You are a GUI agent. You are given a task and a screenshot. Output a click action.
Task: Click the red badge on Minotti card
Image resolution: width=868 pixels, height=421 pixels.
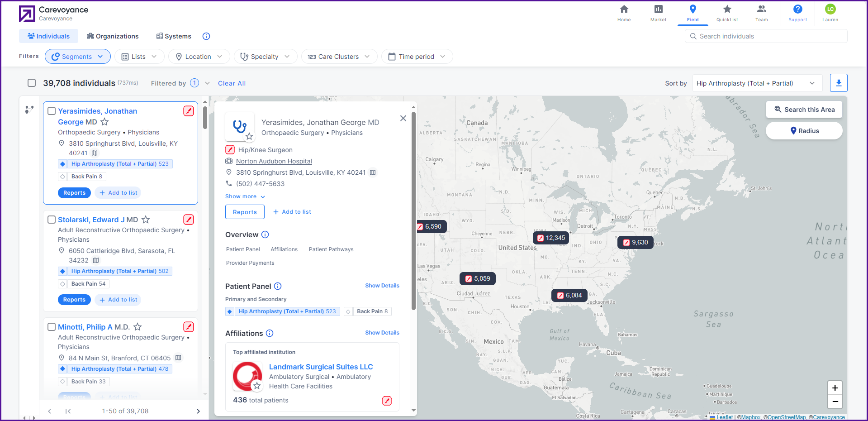click(189, 327)
